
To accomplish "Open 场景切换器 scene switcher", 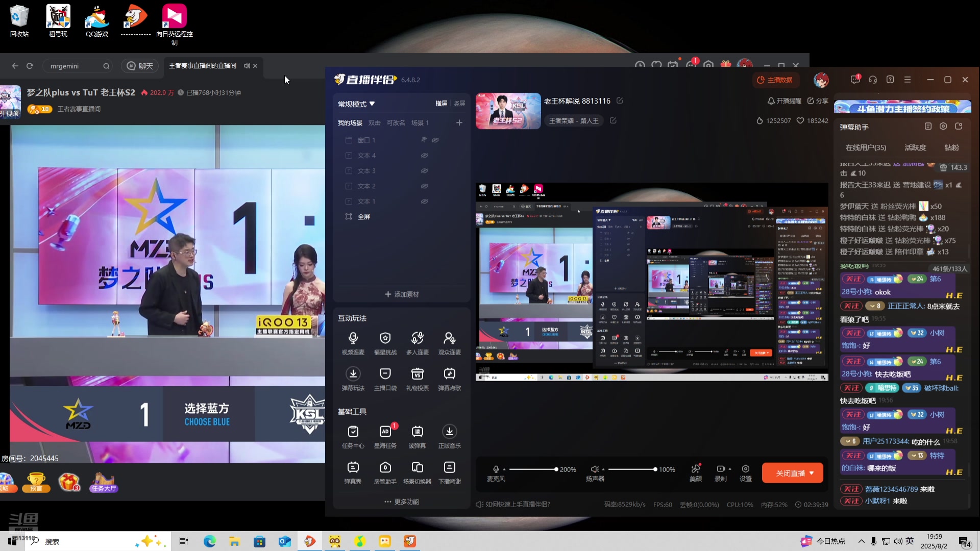I will click(418, 472).
